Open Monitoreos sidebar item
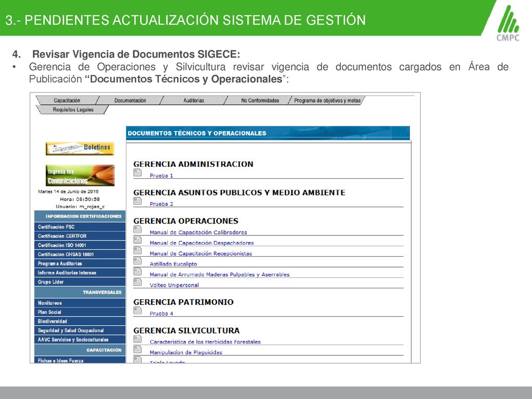The height and width of the screenshot is (399, 532). pos(79,303)
